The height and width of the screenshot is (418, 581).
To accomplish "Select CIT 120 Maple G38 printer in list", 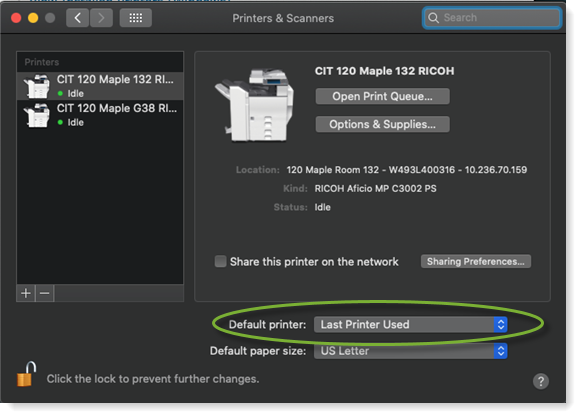I will (100, 115).
